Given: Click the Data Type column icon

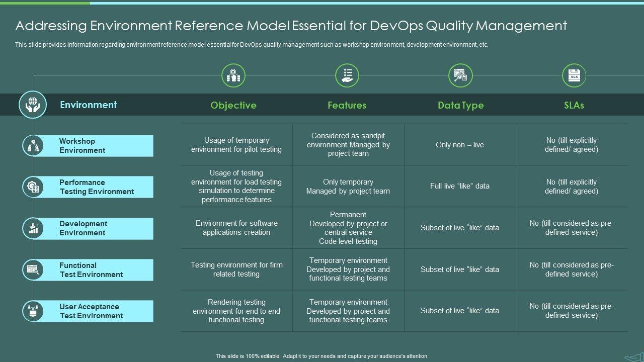Looking at the screenshot, I should click(x=460, y=76).
